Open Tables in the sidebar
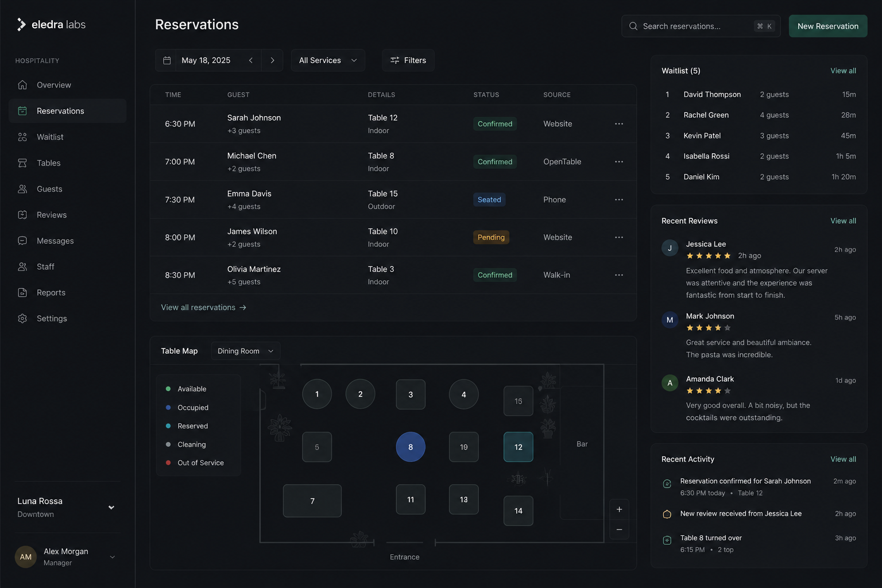This screenshot has height=588, width=882. click(68, 163)
